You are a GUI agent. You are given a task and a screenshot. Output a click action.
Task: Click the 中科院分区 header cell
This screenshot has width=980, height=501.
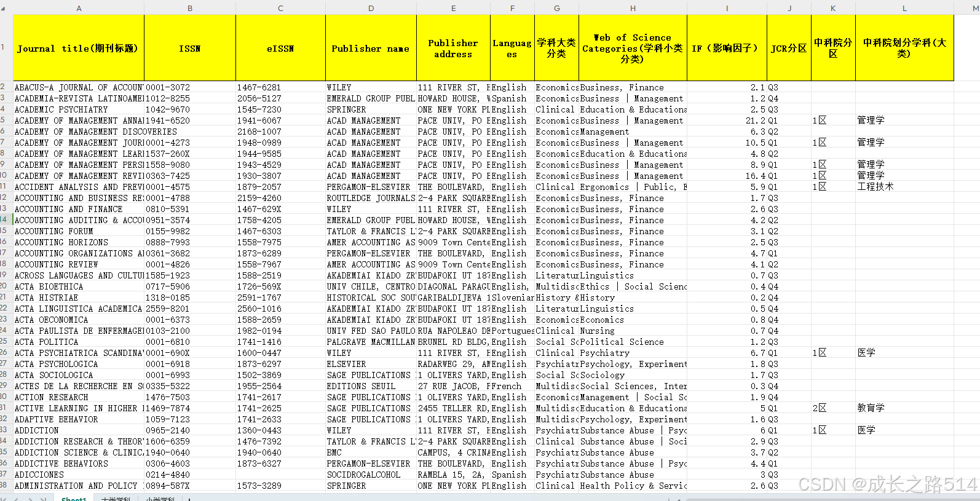(833, 48)
